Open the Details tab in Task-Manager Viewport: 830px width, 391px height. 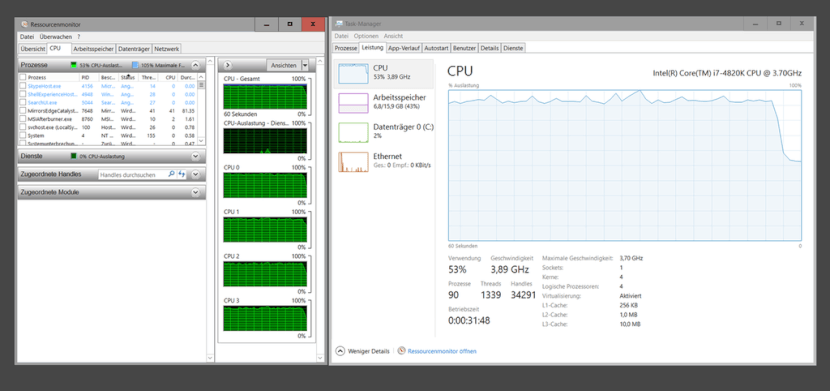(490, 48)
